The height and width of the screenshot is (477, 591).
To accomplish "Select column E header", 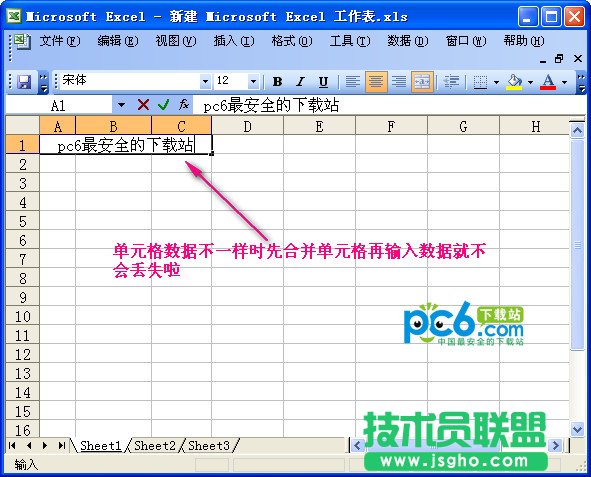I will (x=319, y=126).
